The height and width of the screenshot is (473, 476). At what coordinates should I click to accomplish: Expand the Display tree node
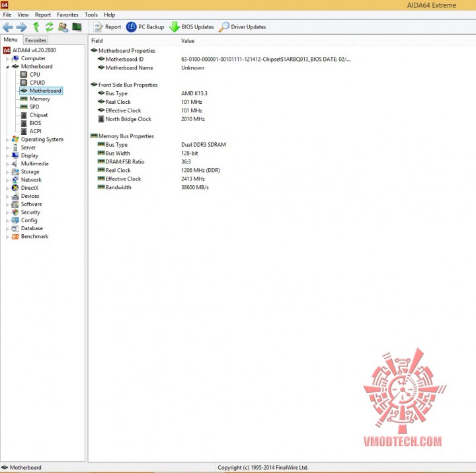[7, 156]
